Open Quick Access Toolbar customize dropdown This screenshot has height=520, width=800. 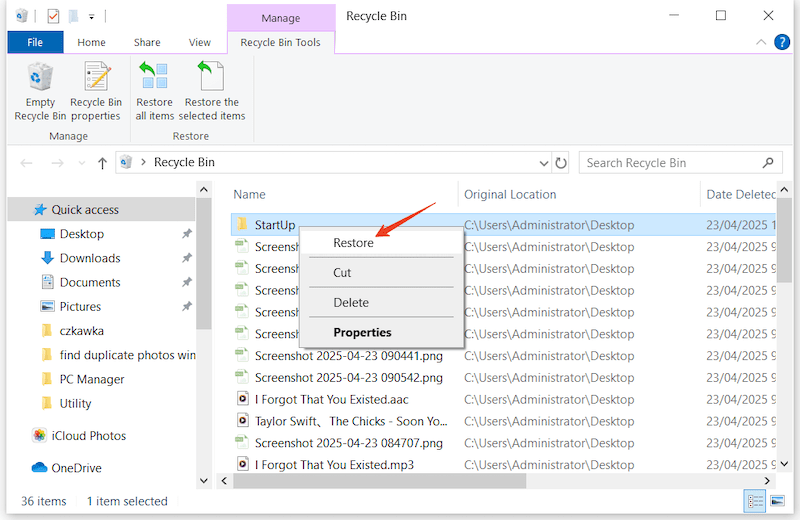(x=92, y=16)
